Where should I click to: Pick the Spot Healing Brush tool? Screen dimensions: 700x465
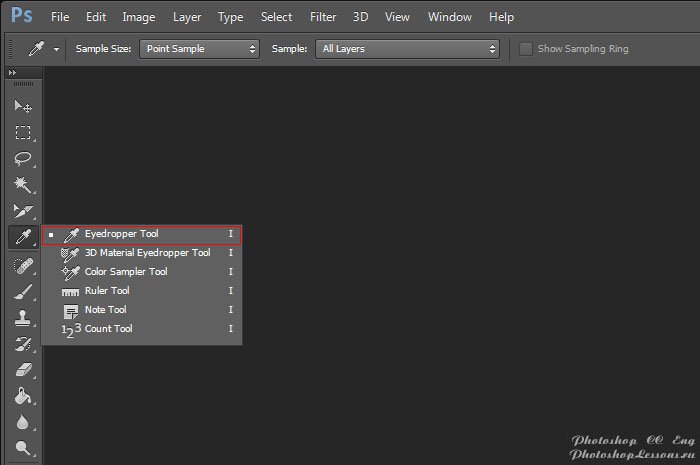pyautogui.click(x=23, y=265)
